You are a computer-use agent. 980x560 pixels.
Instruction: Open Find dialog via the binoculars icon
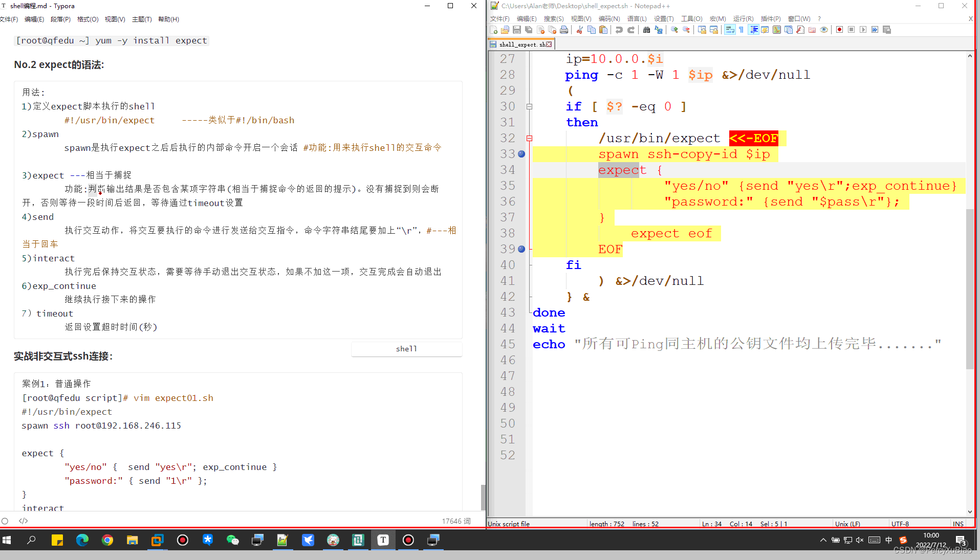click(645, 29)
